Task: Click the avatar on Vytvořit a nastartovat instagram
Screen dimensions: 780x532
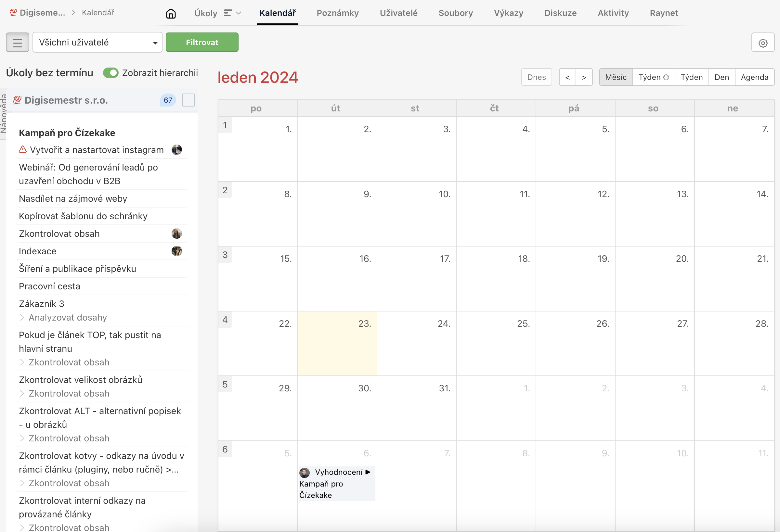Action: (x=176, y=150)
